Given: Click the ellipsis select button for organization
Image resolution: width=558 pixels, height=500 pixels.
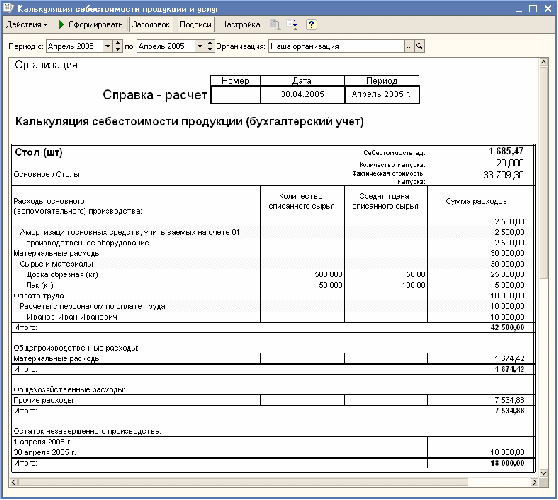Looking at the screenshot, I should pyautogui.click(x=409, y=46).
